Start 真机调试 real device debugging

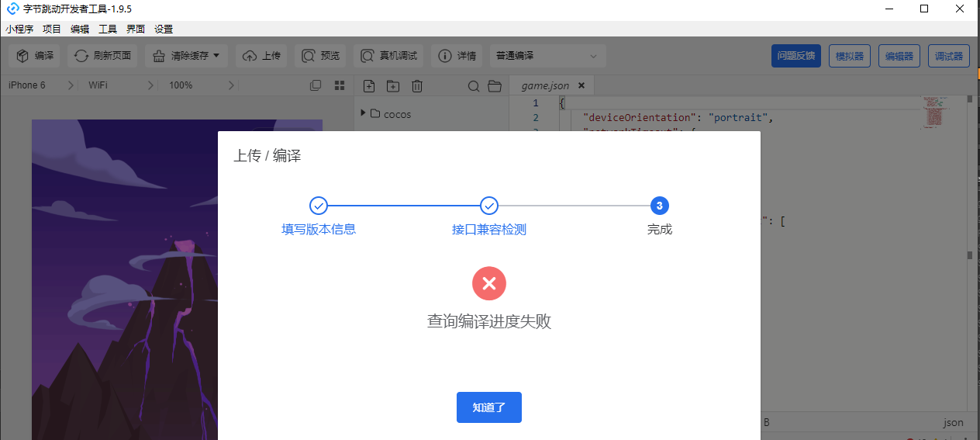pos(388,56)
